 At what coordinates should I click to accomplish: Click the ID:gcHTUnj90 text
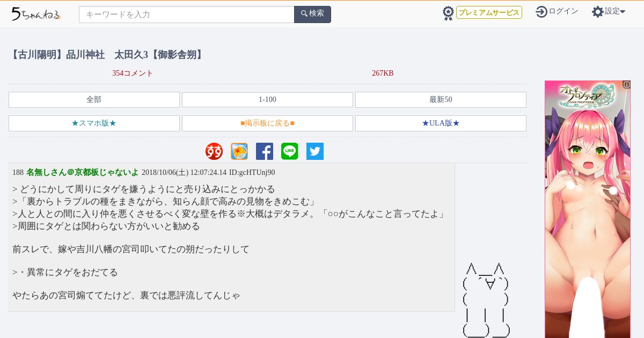[x=252, y=173]
